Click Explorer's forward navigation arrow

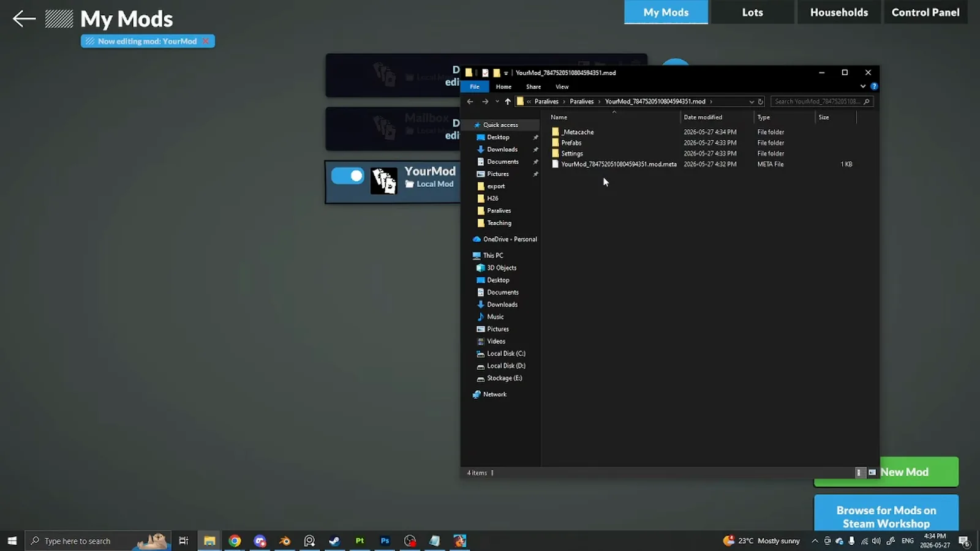[485, 102]
